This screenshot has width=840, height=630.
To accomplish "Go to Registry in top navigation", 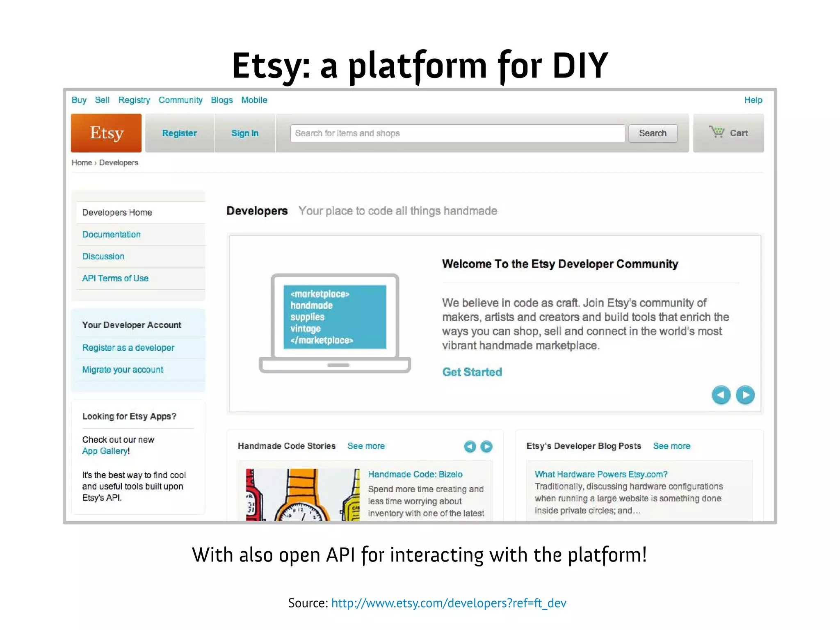I will [134, 100].
